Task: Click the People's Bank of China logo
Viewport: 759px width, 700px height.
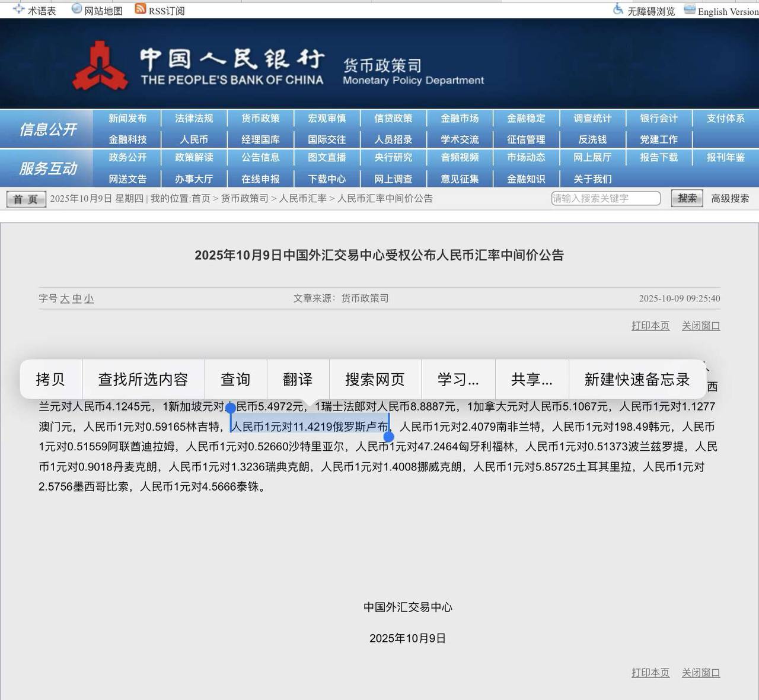Action: pyautogui.click(x=100, y=65)
